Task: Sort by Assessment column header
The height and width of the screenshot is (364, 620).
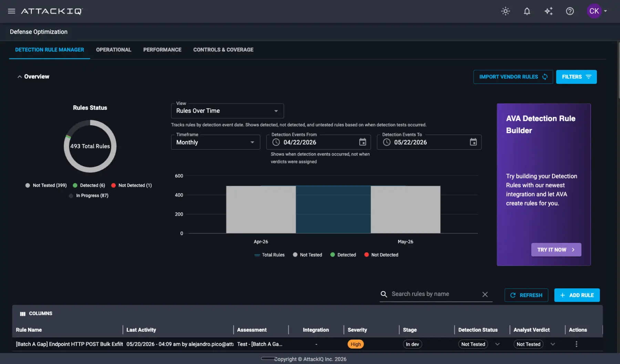Action: coord(252,330)
